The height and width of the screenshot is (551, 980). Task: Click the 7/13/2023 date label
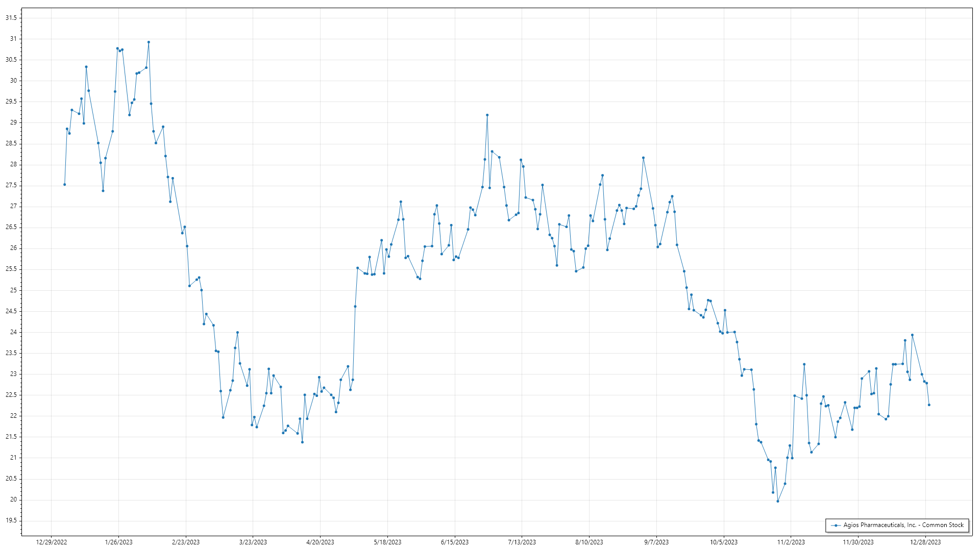522,542
